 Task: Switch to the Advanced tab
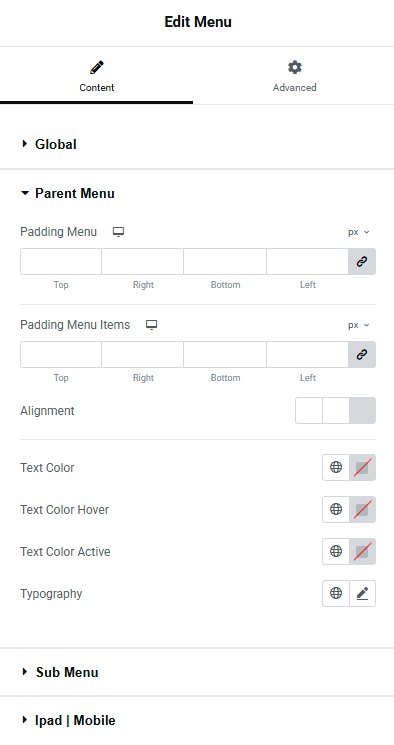click(295, 76)
